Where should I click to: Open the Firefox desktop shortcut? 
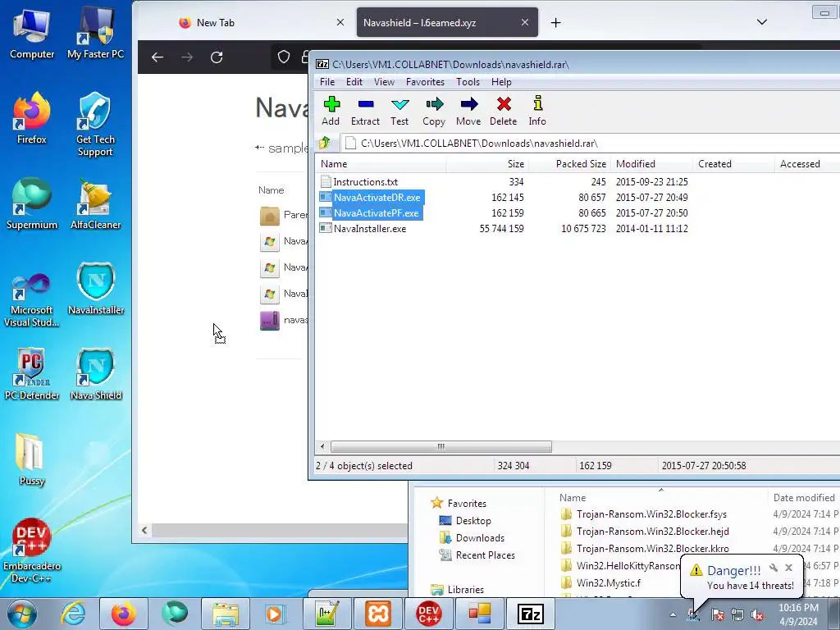32,119
